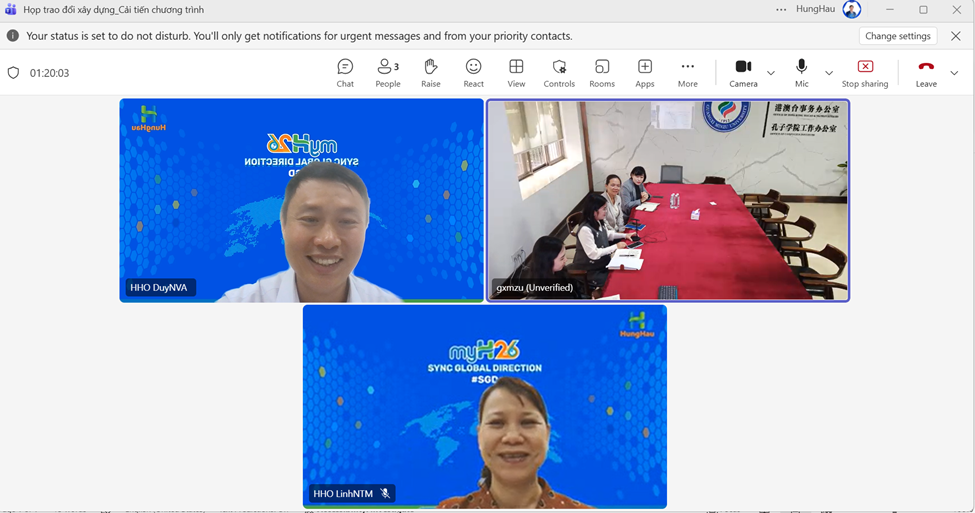The width and height of the screenshot is (975, 513).
Task: Toggle the Camera on or off
Action: tap(743, 73)
